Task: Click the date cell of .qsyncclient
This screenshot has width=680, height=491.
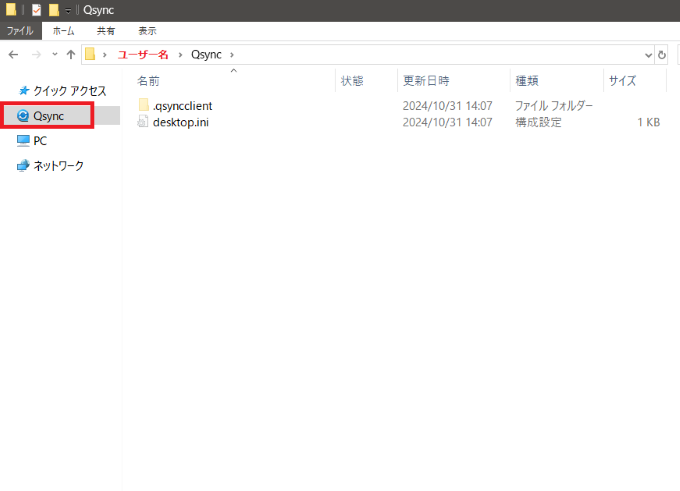Action: pyautogui.click(x=448, y=106)
